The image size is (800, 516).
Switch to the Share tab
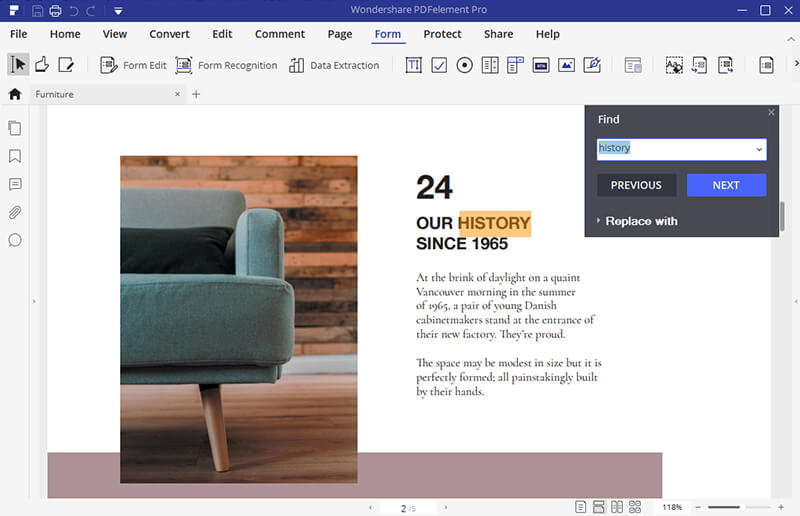[498, 34]
